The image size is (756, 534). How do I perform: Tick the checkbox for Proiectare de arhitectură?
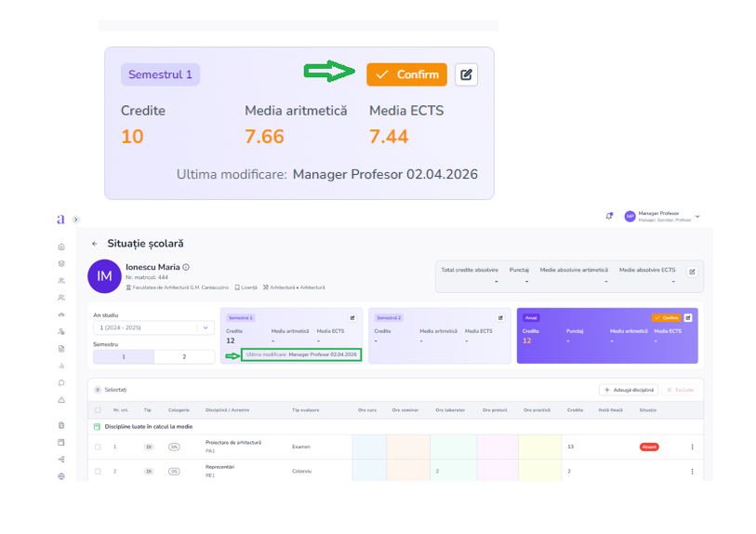click(98, 447)
